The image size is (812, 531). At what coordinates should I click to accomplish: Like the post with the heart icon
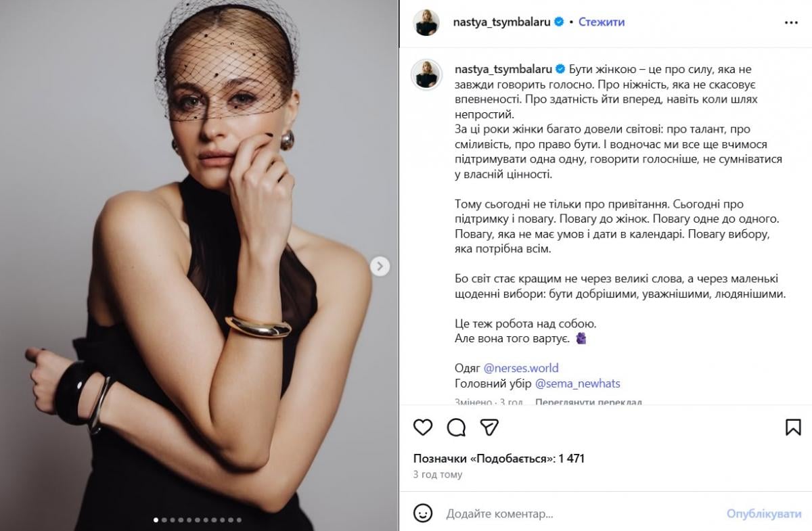coord(423,427)
